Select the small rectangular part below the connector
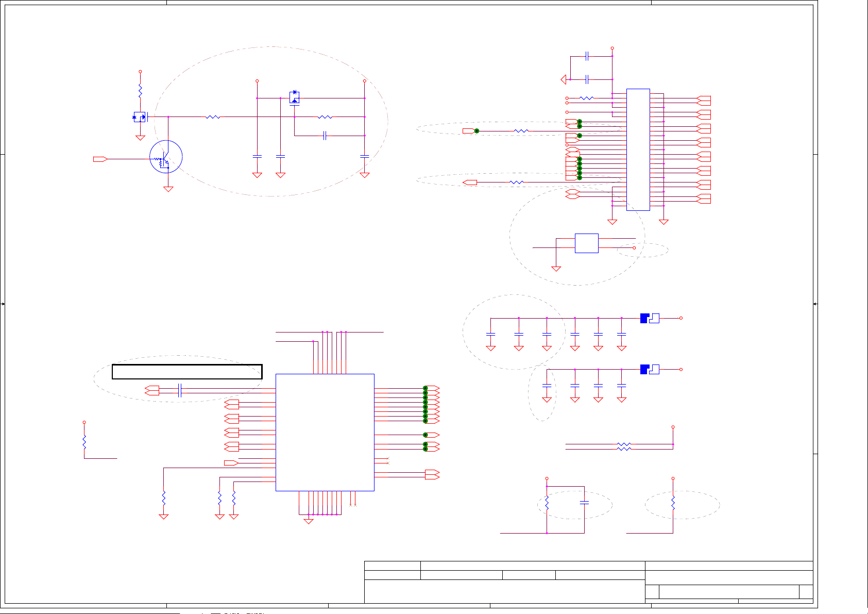 point(586,243)
